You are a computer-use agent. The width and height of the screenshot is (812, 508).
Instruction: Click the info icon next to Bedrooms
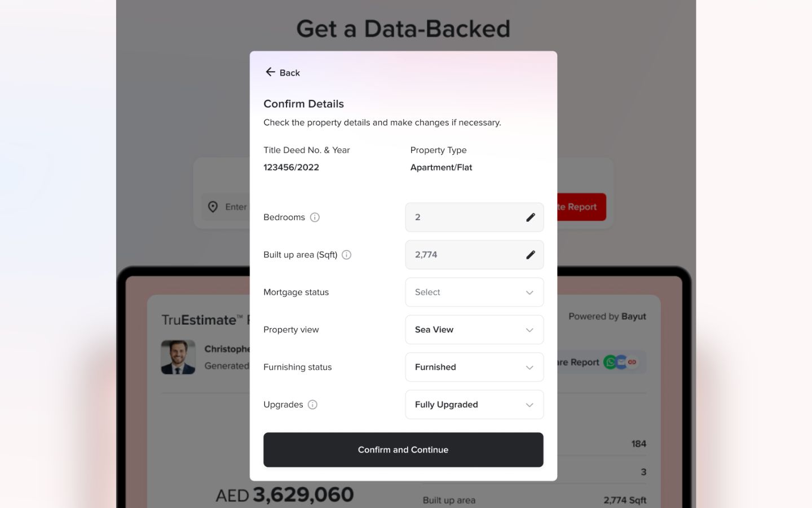pyautogui.click(x=315, y=217)
